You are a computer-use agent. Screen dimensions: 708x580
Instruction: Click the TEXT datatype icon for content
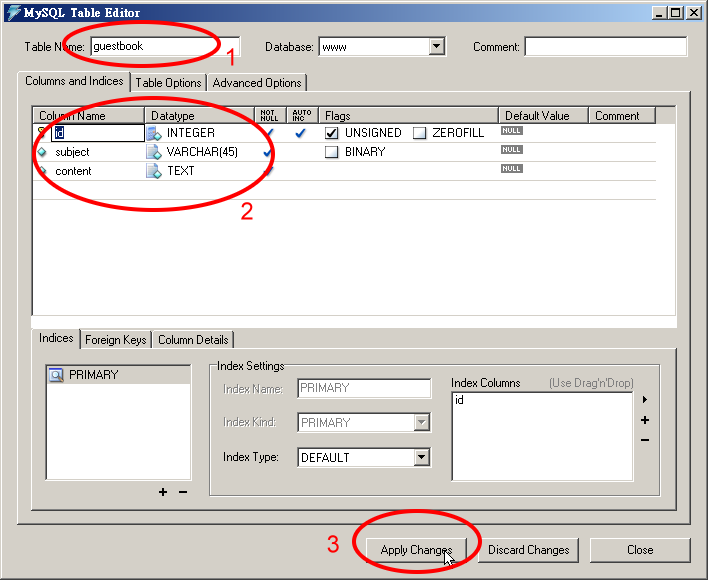click(154, 171)
